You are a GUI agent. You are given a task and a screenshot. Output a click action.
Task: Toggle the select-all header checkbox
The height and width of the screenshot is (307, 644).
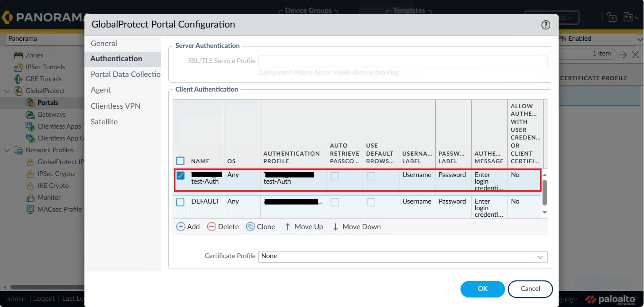181,161
